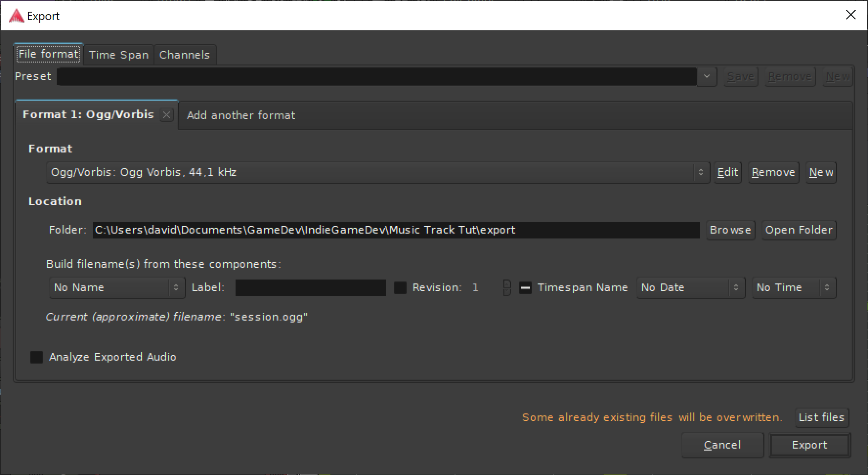Adjust the Revision number stepper
This screenshot has height=475, width=868.
507,288
